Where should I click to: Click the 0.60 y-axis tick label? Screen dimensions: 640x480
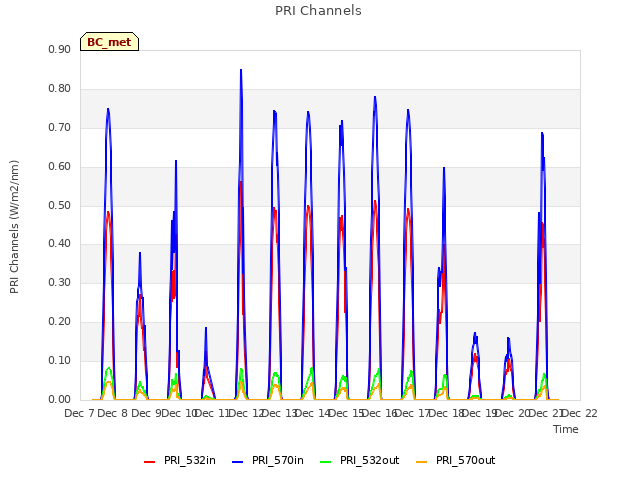[60, 167]
